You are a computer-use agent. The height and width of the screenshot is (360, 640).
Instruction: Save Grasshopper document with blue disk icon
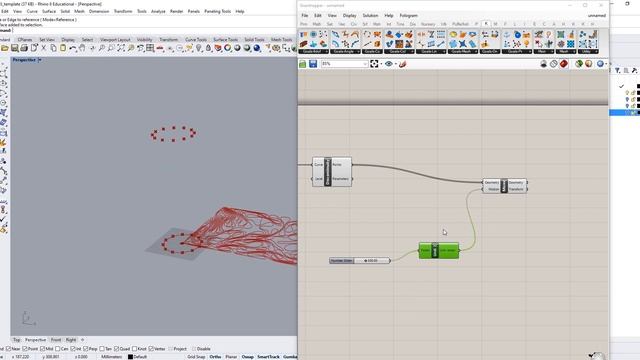[x=313, y=64]
